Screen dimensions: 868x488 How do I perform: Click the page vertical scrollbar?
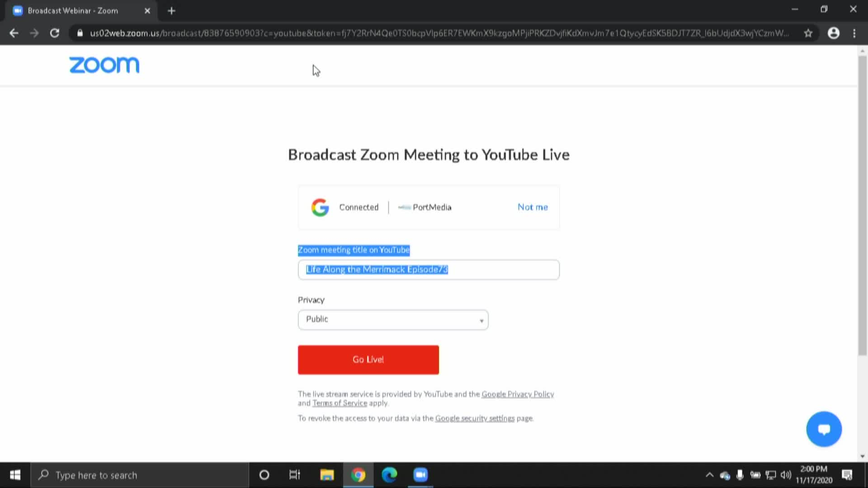tap(862, 206)
